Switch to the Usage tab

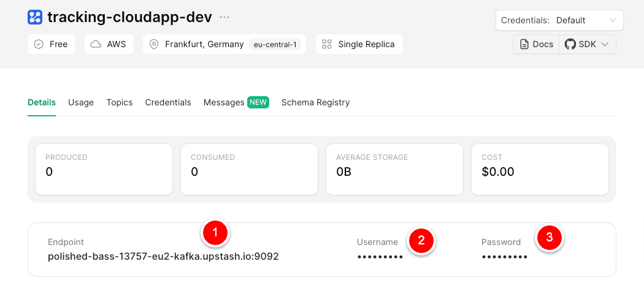pyautogui.click(x=81, y=102)
